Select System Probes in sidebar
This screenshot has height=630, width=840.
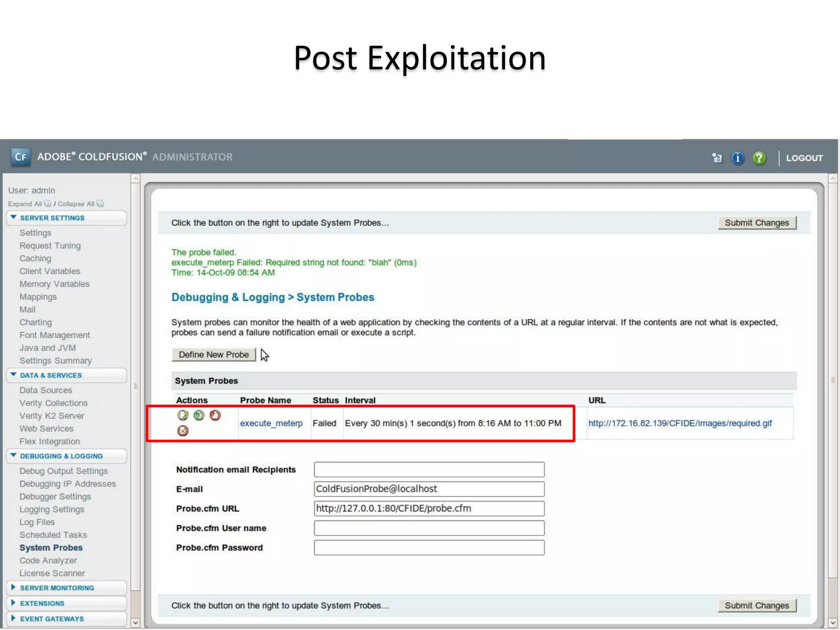click(x=51, y=548)
